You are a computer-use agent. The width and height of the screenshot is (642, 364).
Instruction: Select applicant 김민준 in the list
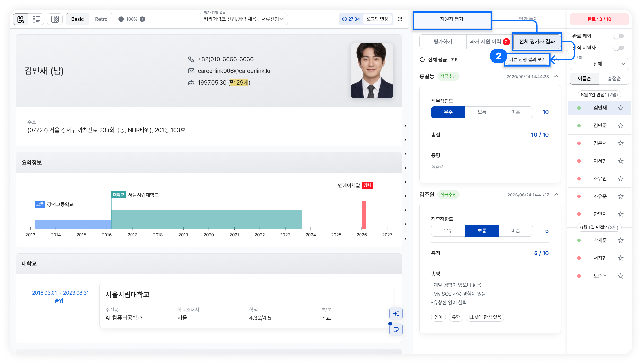point(599,126)
